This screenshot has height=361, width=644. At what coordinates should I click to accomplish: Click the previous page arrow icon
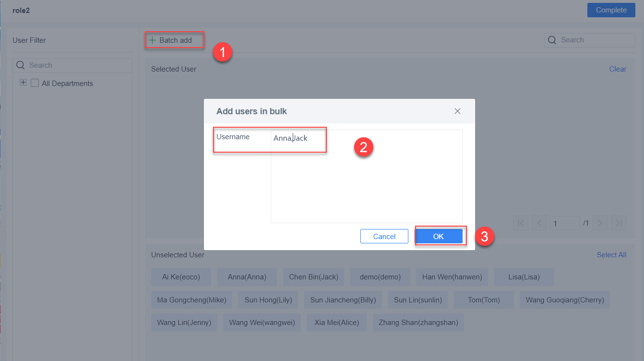pos(538,223)
